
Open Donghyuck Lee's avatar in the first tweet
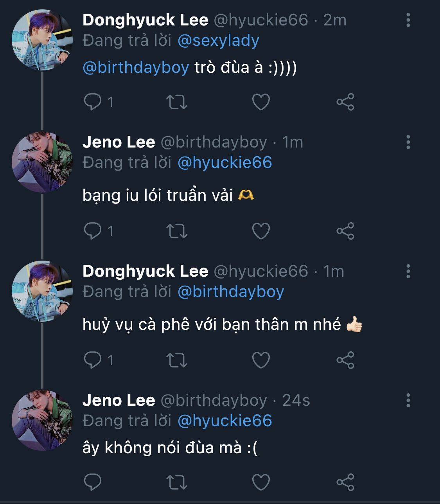coord(42,40)
